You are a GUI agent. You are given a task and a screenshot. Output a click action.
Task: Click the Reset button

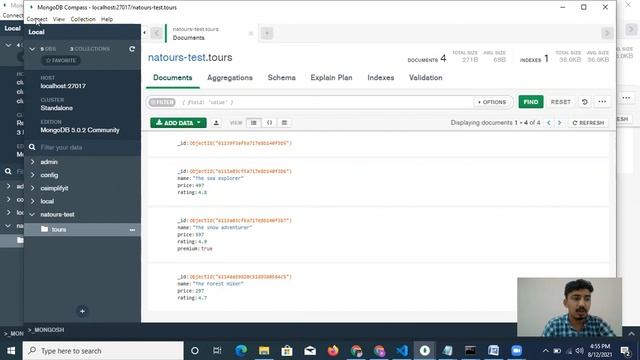(560, 102)
